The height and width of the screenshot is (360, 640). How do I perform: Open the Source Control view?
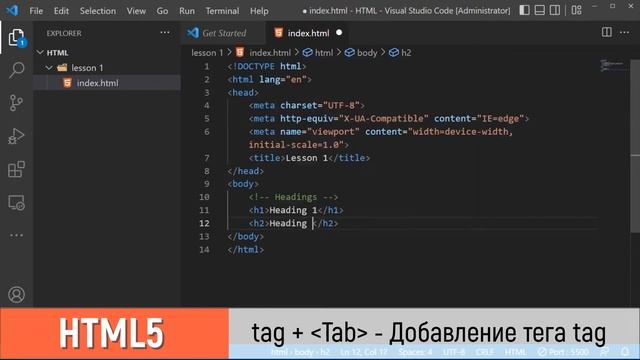pos(16,103)
